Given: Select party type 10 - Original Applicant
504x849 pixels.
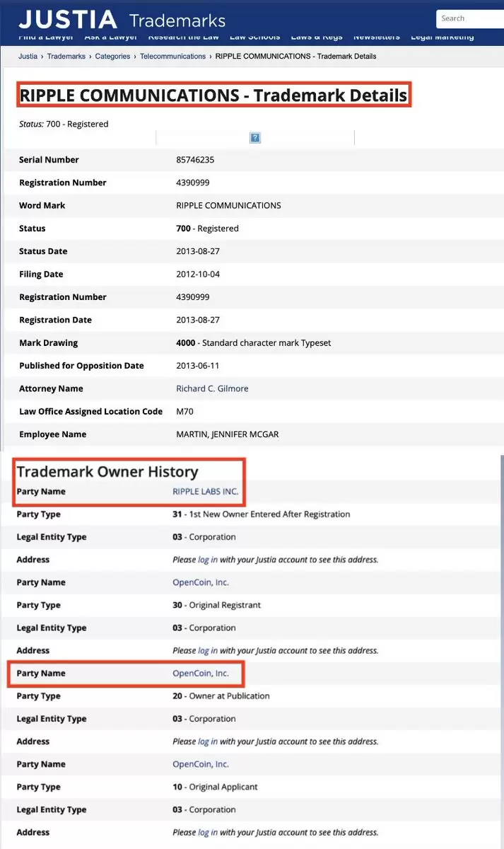Looking at the screenshot, I should pyautogui.click(x=215, y=787).
